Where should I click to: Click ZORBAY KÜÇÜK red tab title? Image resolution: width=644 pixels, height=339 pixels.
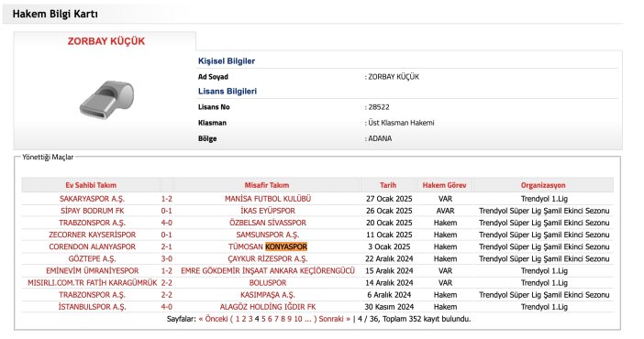[106, 41]
